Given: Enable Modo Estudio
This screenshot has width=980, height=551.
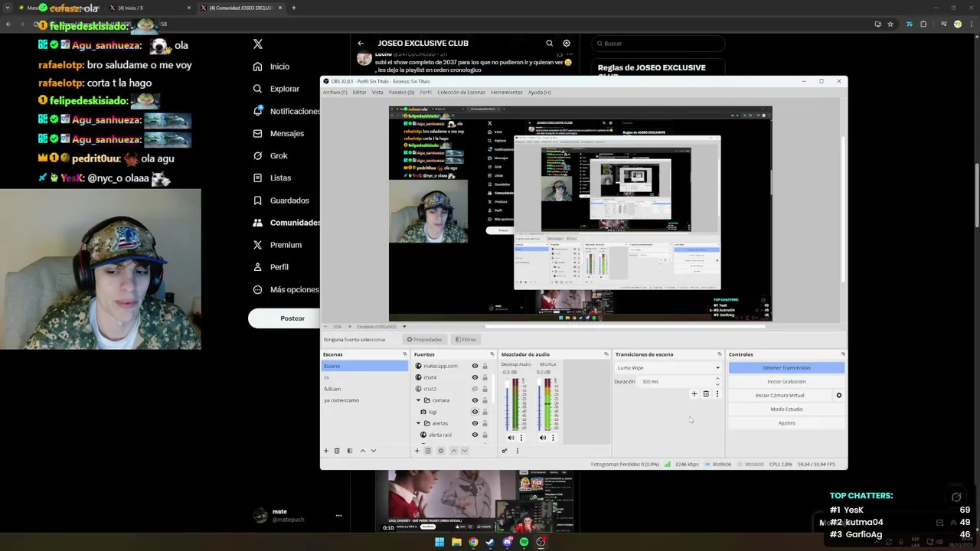Looking at the screenshot, I should click(786, 409).
